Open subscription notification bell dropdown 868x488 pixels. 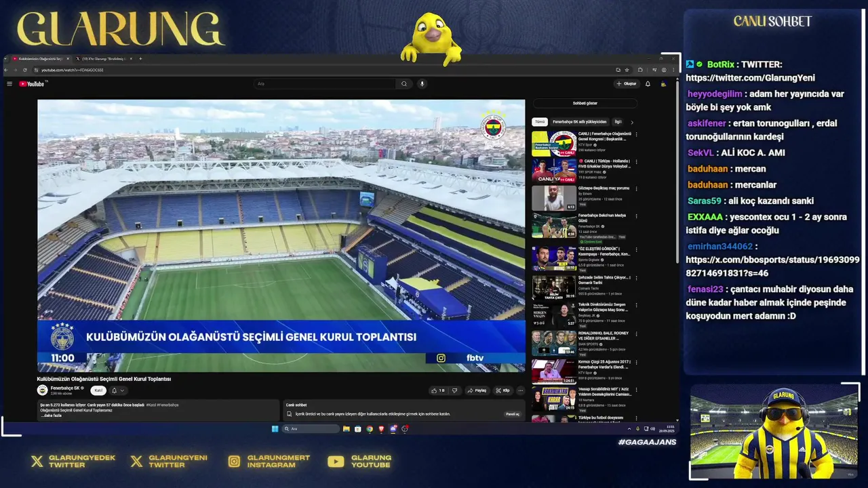point(117,390)
